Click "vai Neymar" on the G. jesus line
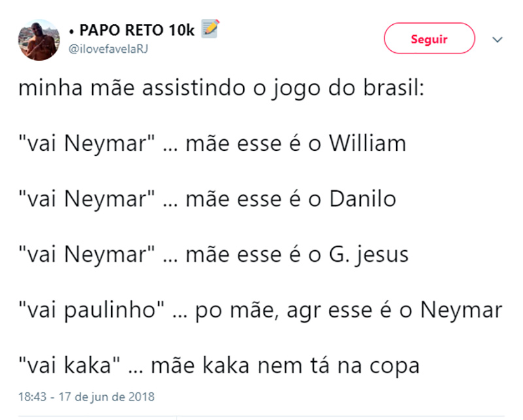This screenshot has width=523, height=420. click(88, 253)
